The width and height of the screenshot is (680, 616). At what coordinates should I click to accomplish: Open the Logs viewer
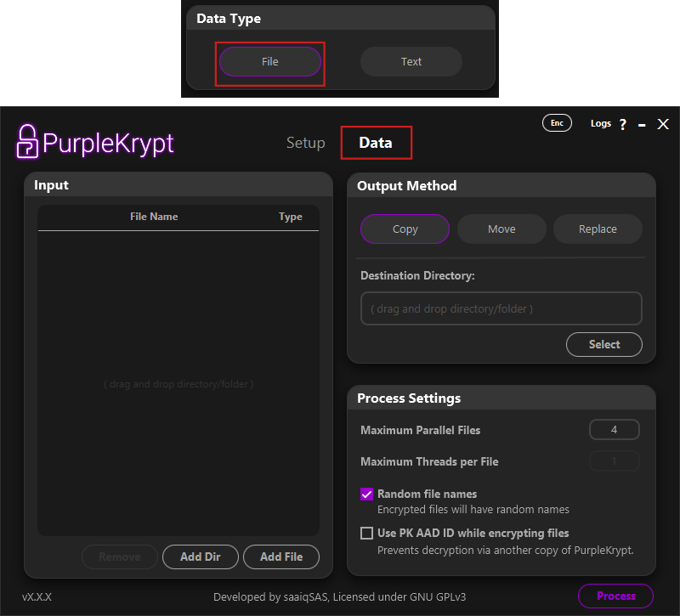pos(601,124)
